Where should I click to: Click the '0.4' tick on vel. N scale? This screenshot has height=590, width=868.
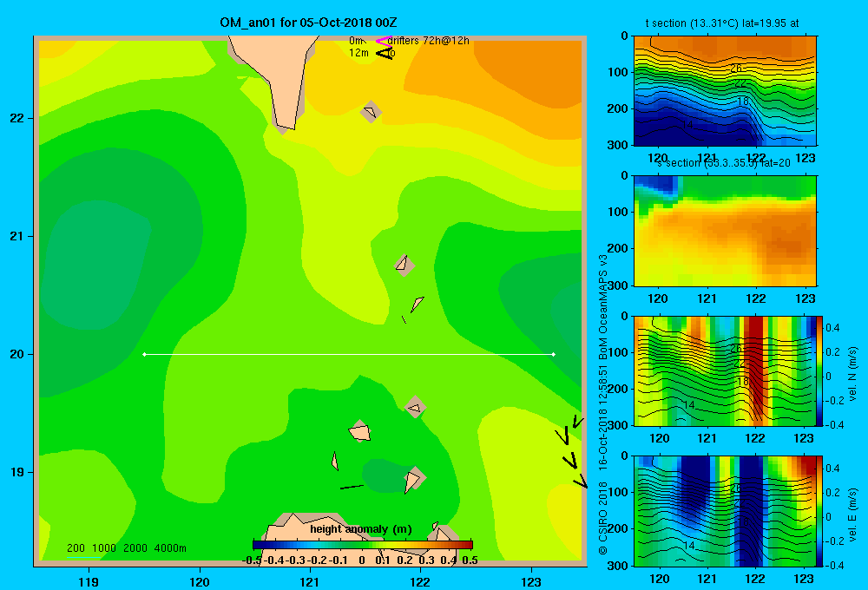tap(832, 328)
